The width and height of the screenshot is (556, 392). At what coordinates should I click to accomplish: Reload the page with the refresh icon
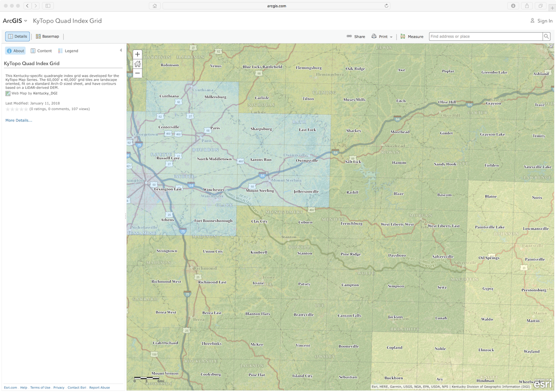click(386, 6)
